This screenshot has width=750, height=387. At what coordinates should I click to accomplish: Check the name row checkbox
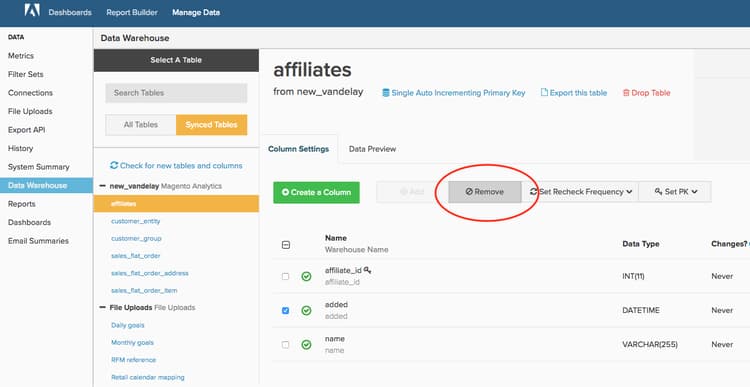pyautogui.click(x=286, y=344)
